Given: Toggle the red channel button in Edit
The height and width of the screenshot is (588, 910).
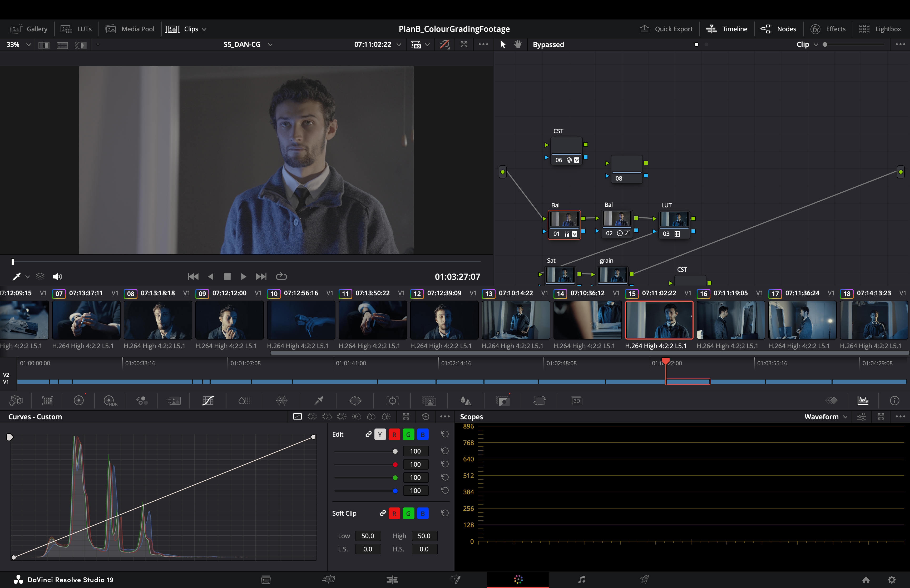Looking at the screenshot, I should pyautogui.click(x=394, y=435).
